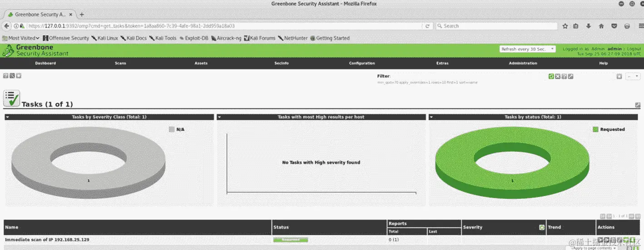644x250 pixels.
Task: Open the filter help icon
Action: [x=564, y=76]
